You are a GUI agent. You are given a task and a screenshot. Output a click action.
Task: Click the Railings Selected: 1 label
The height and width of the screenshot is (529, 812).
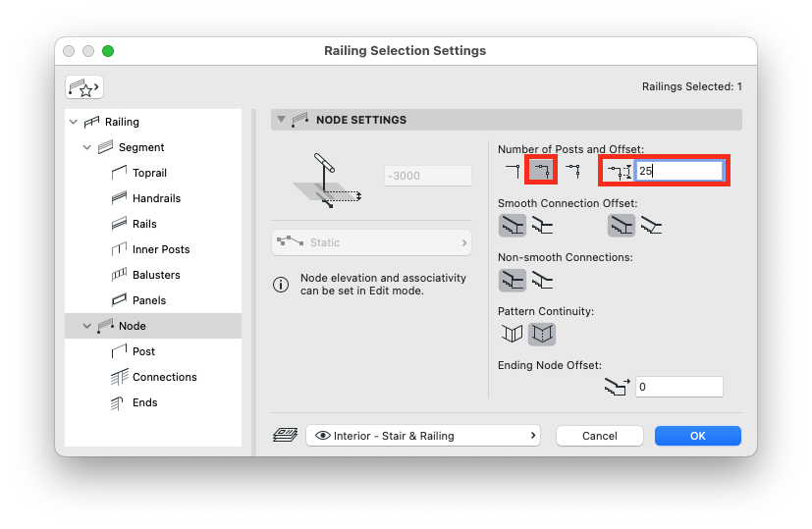tap(691, 86)
